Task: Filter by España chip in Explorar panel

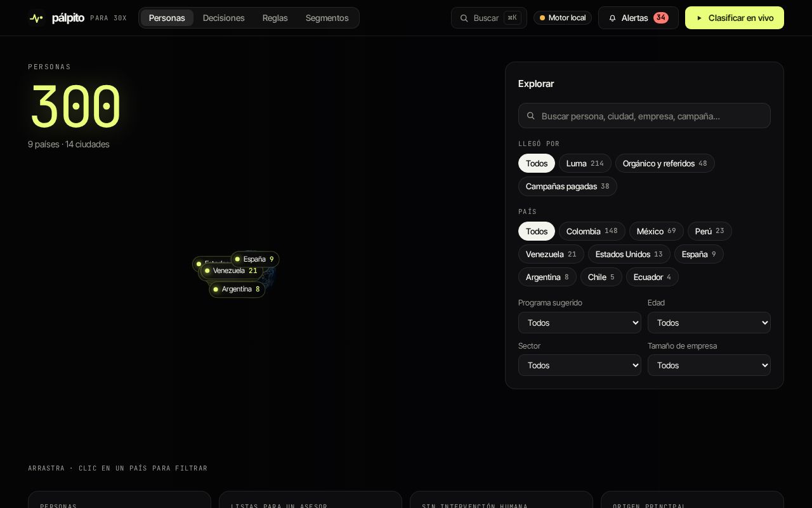Action: tap(699, 254)
